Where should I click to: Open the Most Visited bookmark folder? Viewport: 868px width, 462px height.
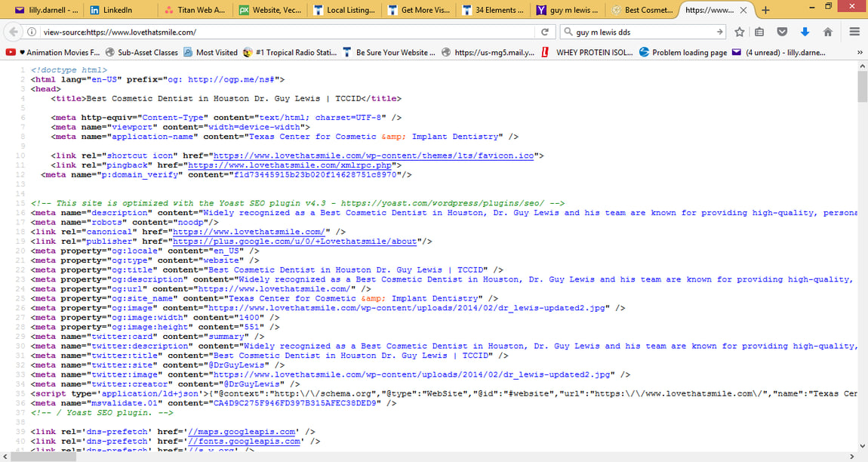pos(211,53)
